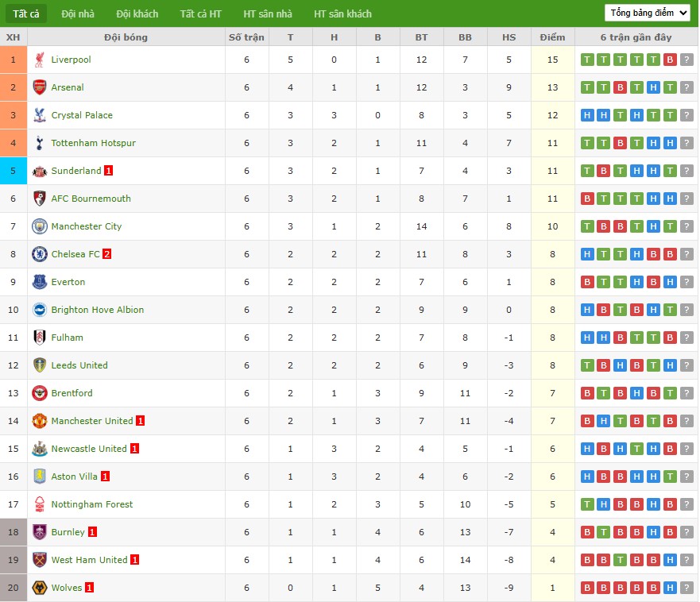
Task: Click Sunderland's red card count badge
Action: (x=109, y=171)
